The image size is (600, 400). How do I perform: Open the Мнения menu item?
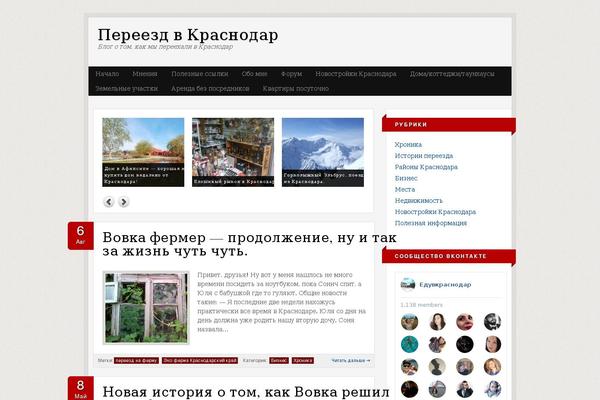145,73
